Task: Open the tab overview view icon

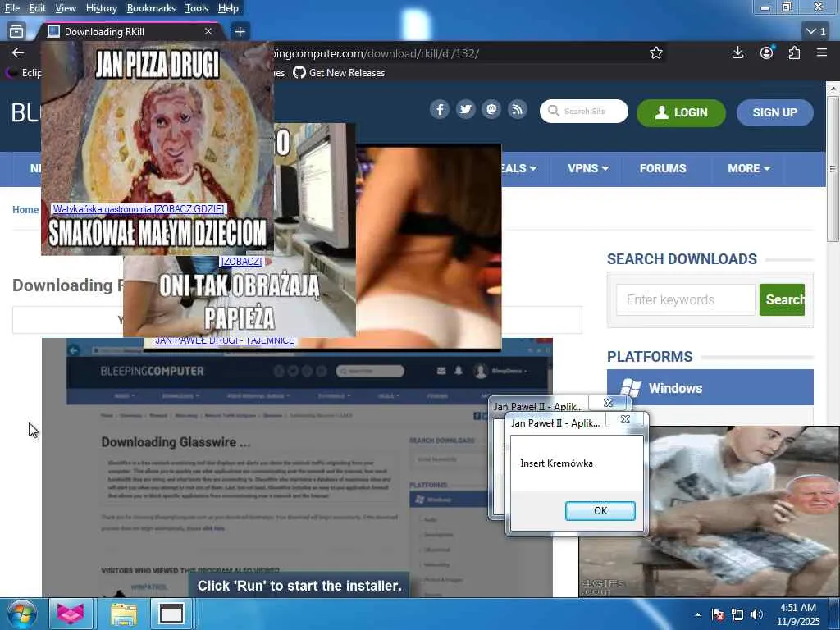Action: pyautogui.click(x=16, y=32)
